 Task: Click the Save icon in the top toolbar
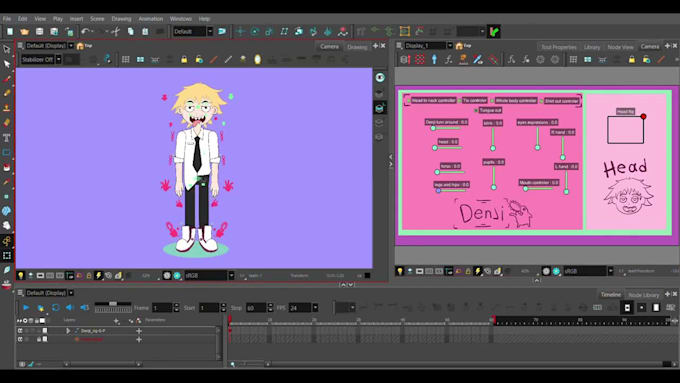pyautogui.click(x=39, y=31)
